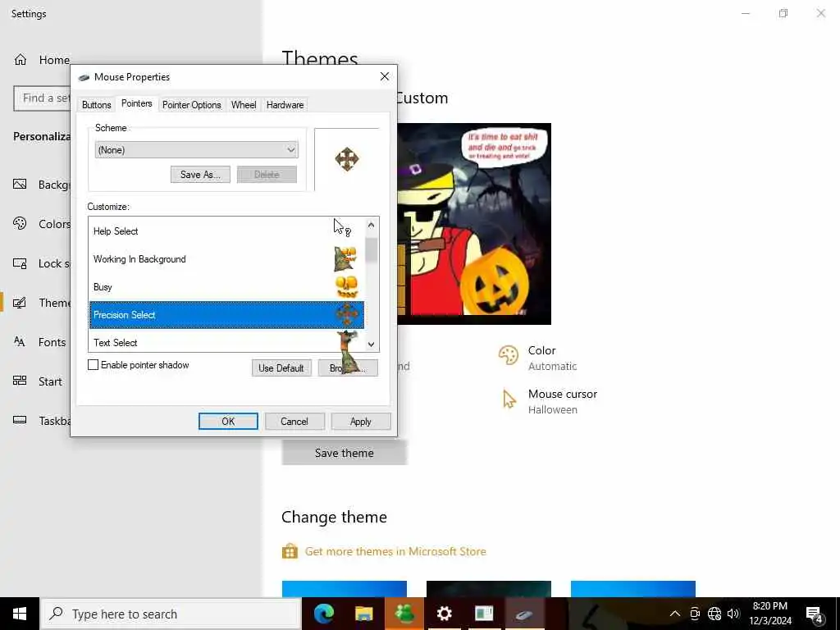Click the clock showing 8:20 PM

769,614
